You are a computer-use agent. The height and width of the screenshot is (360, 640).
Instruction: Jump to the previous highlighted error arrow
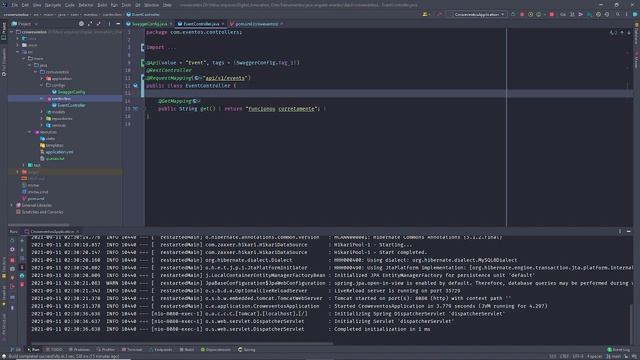pyautogui.click(x=622, y=33)
